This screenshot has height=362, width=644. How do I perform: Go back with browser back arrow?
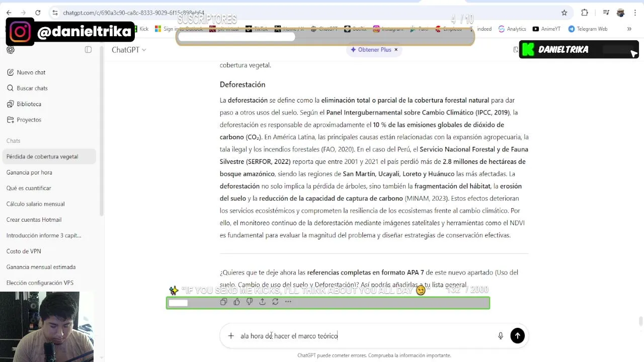point(9,13)
